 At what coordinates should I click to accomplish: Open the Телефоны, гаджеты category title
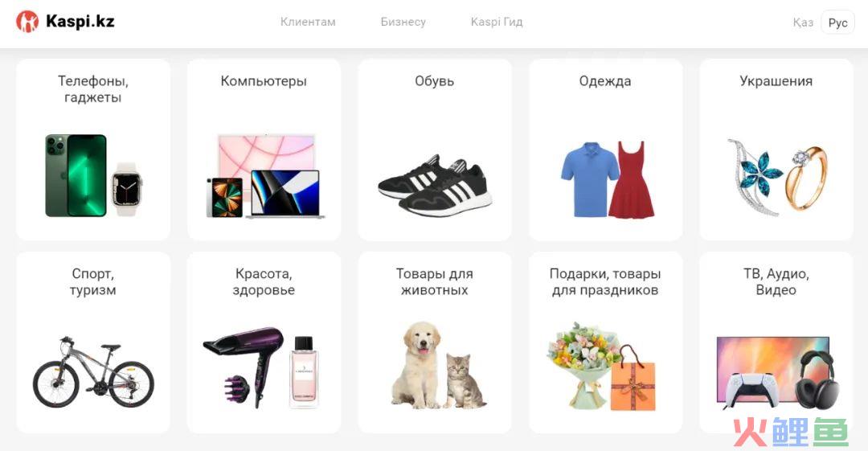click(x=93, y=89)
